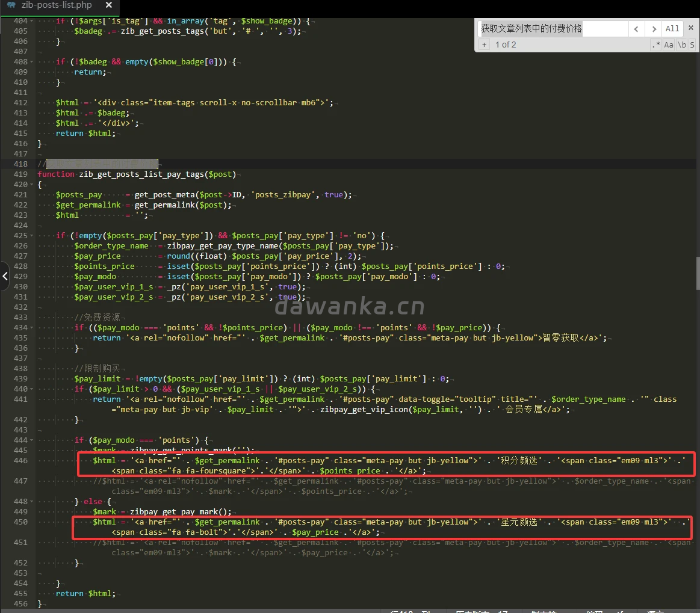The height and width of the screenshot is (613, 700).
Task: Go to next search match arrow
Action: [x=653, y=28]
